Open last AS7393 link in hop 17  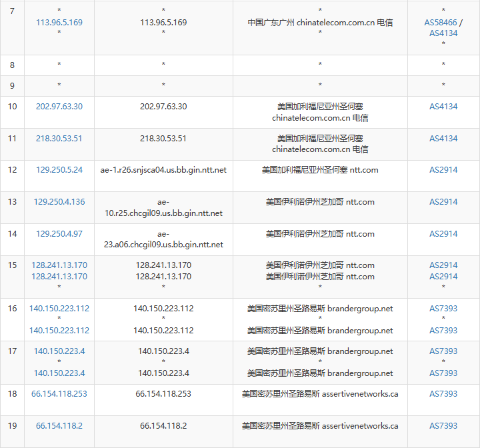pyautogui.click(x=443, y=373)
